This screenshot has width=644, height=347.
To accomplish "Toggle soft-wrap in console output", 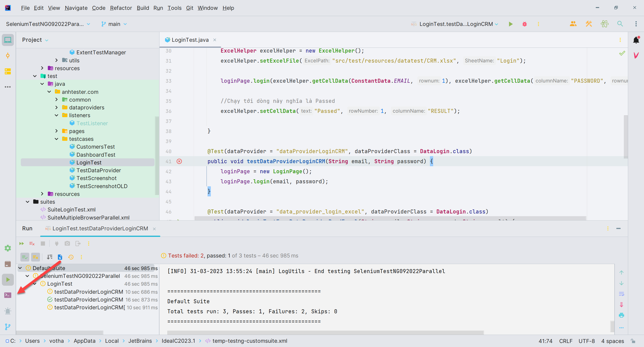I will [621, 294].
